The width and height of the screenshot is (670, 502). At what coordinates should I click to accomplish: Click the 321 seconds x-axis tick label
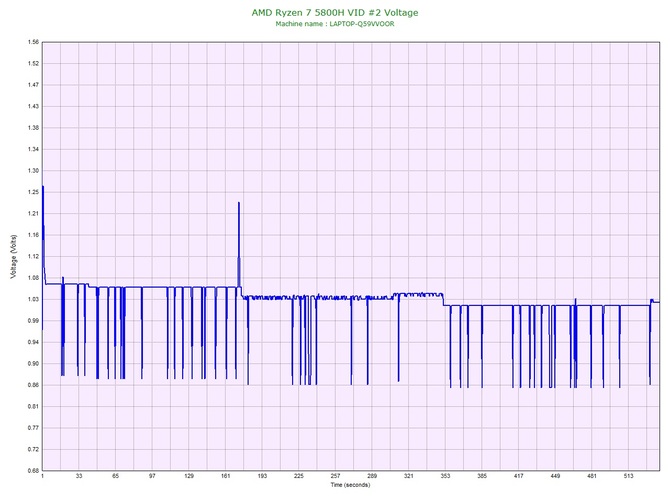[x=408, y=476]
